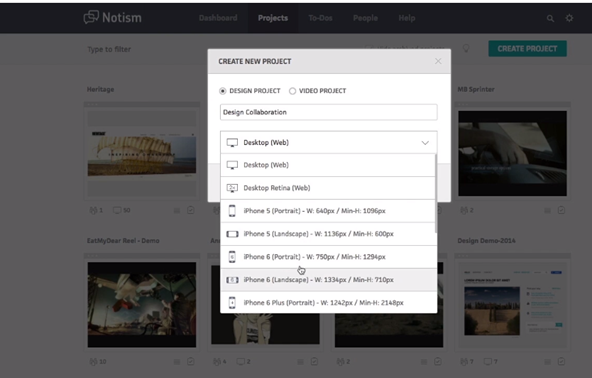Click EatMyDear Reel members icon showing 10
The width and height of the screenshot is (592, 378).
coord(93,361)
